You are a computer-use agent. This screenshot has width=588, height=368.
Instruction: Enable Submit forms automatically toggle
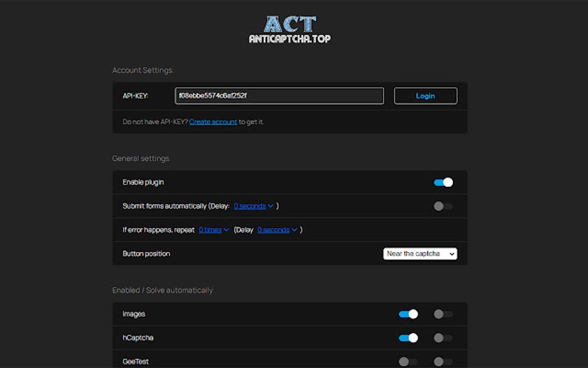[x=443, y=206]
